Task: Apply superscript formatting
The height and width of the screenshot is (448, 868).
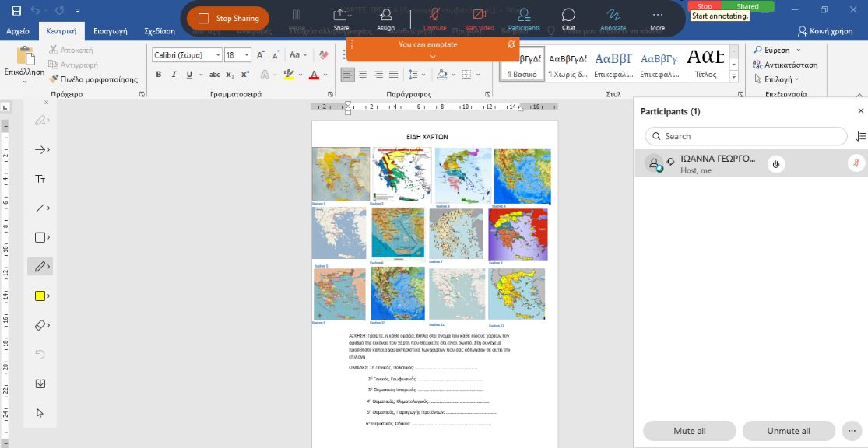Action: [244, 74]
